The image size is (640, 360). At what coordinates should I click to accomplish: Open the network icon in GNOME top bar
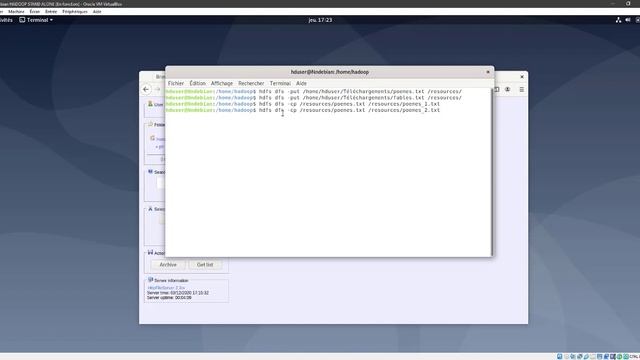coord(618,20)
